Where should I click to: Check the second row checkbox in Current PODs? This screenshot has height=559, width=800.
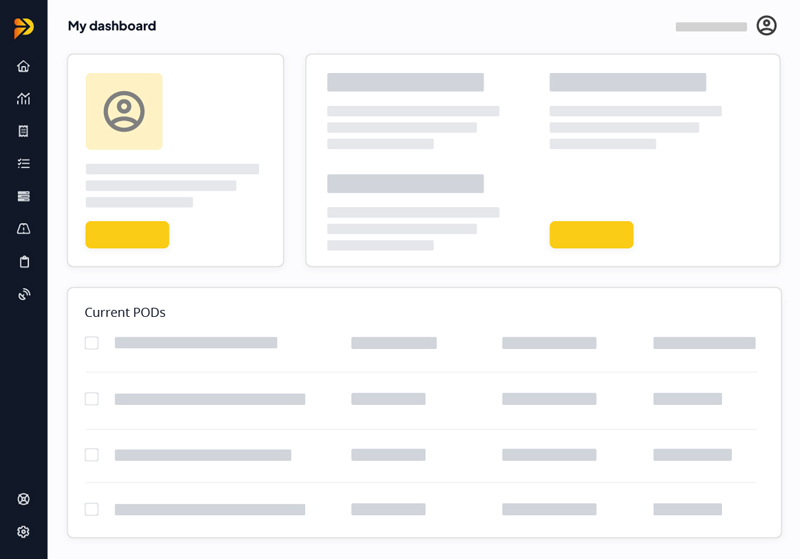[x=92, y=399]
